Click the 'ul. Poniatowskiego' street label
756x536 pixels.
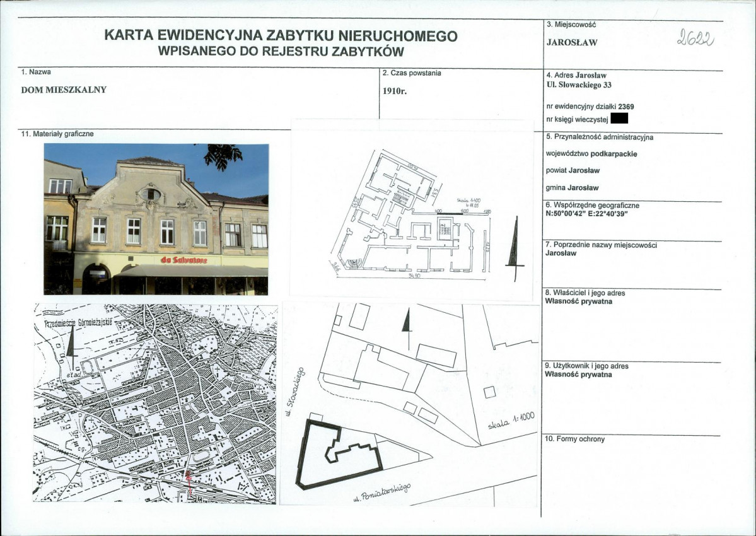(382, 493)
